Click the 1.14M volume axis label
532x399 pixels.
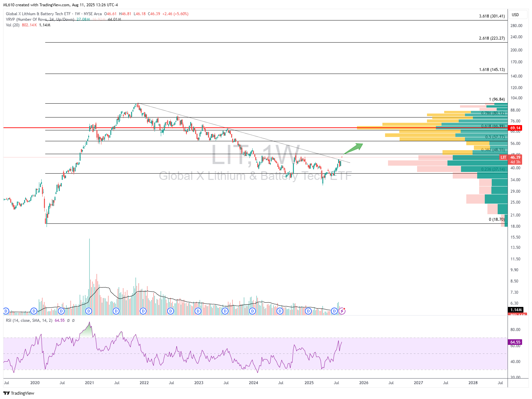click(x=516, y=310)
